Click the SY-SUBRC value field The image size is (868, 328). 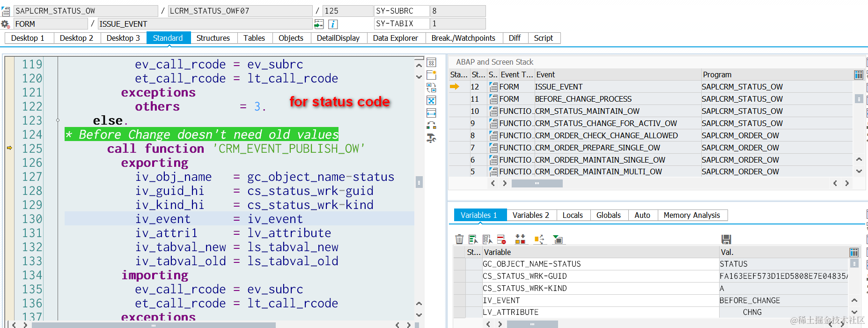pyautogui.click(x=458, y=11)
